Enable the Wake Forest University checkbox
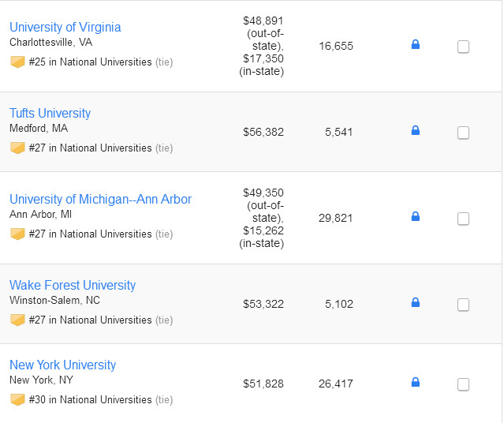This screenshot has height=423, width=504. (463, 305)
